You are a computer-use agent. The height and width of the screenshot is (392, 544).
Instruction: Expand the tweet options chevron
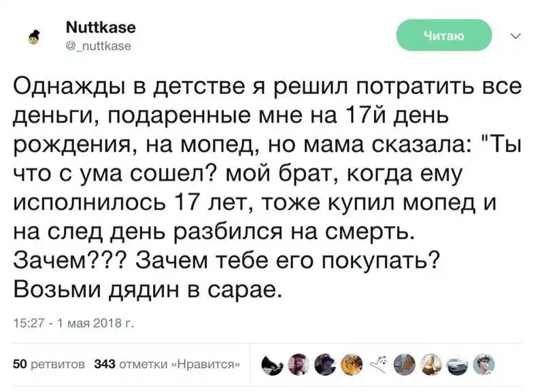tap(515, 36)
